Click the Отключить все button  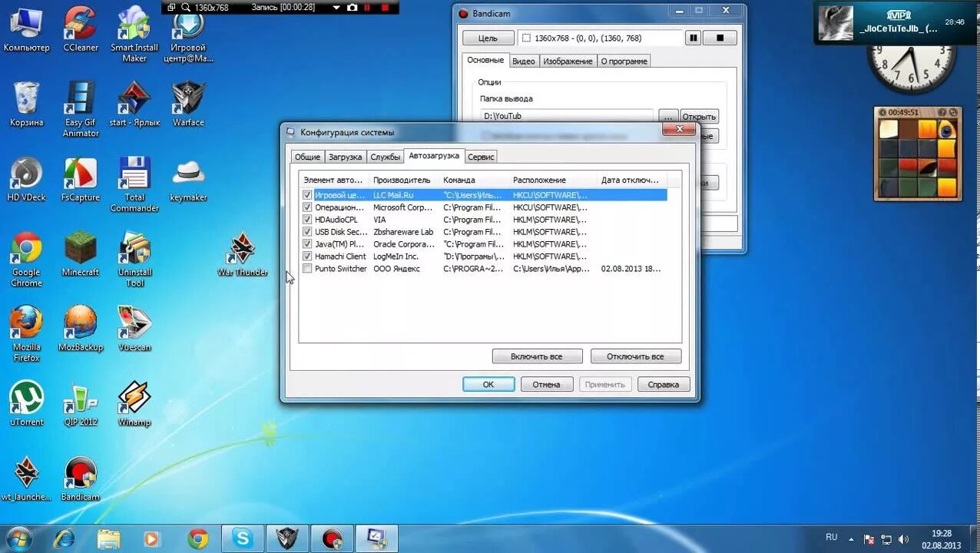coord(635,356)
